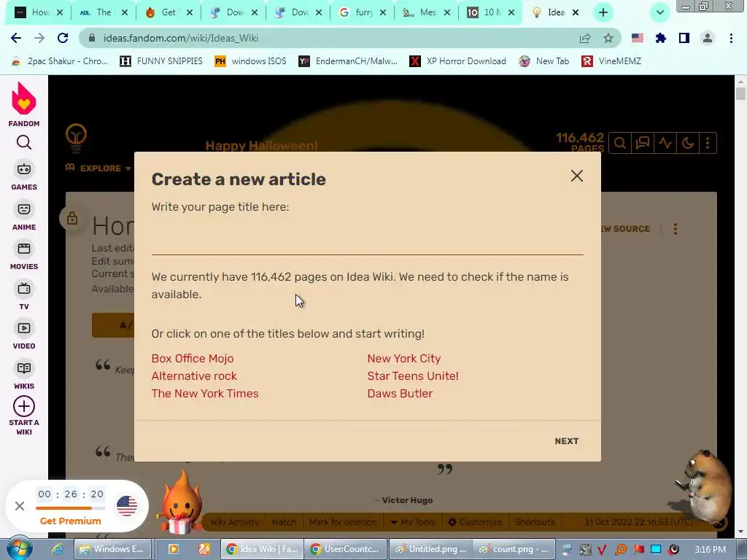The height and width of the screenshot is (560, 747).
Task: Open the TV section in Fandom sidebar
Action: [24, 296]
